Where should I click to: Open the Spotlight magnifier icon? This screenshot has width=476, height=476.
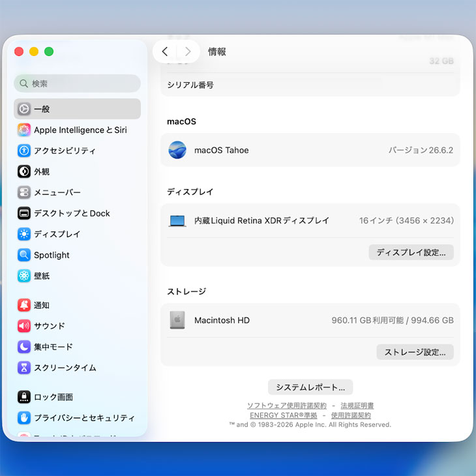click(x=24, y=255)
